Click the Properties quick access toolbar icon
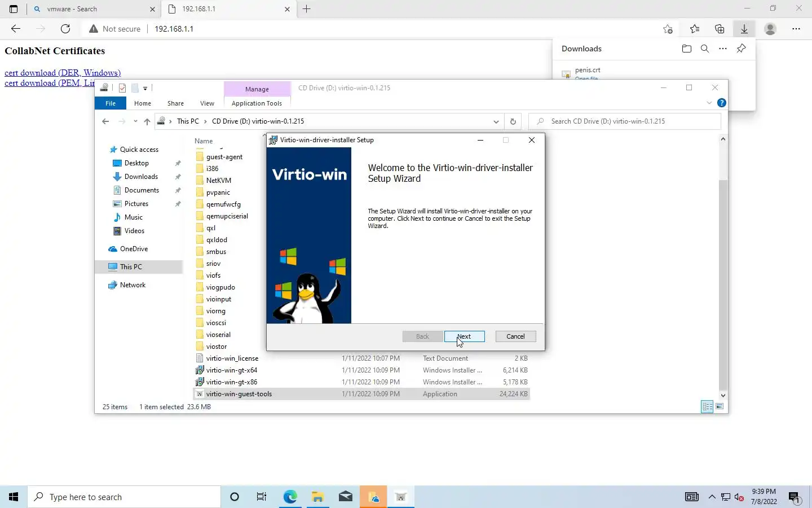 (122, 88)
